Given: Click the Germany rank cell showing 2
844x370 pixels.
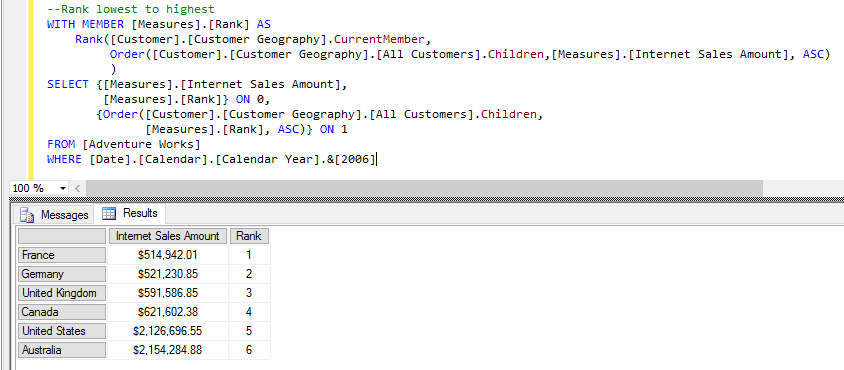Looking at the screenshot, I should click(x=249, y=274).
